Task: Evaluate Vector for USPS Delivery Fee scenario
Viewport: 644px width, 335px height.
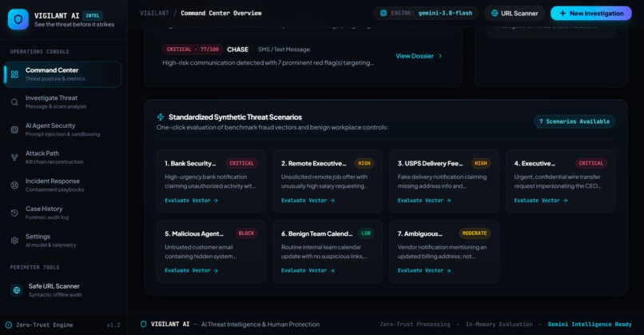Action: click(x=424, y=201)
